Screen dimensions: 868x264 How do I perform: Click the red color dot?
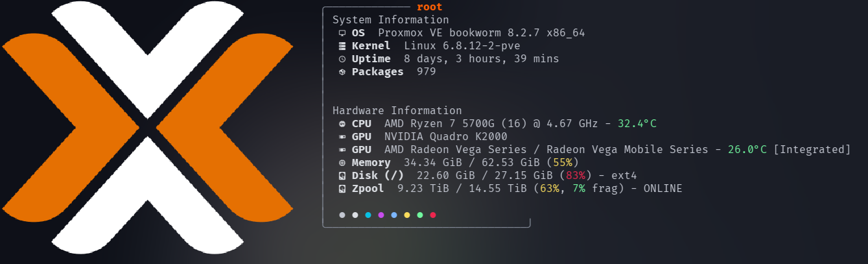click(x=433, y=215)
